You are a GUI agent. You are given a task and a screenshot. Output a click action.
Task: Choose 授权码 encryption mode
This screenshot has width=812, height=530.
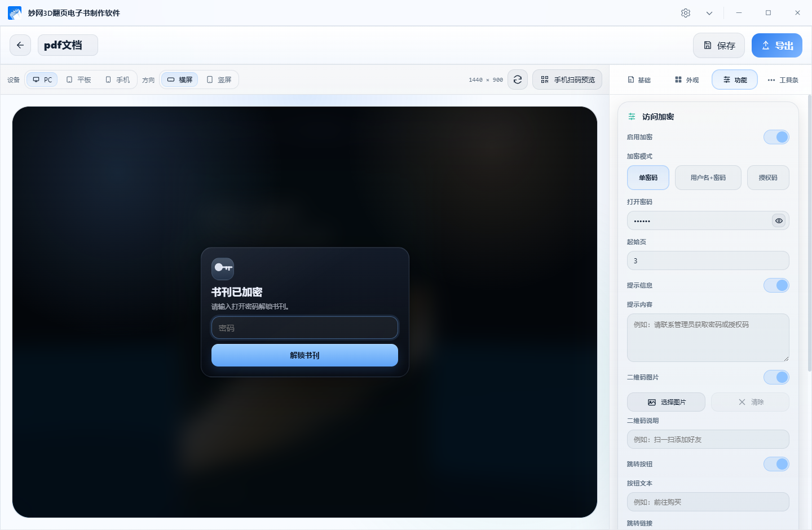tap(768, 178)
